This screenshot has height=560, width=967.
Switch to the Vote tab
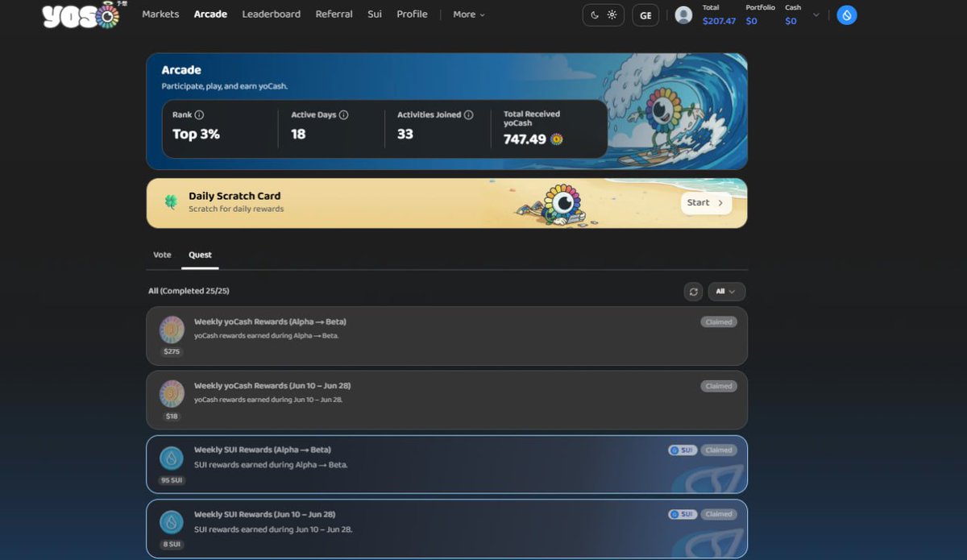(x=162, y=255)
